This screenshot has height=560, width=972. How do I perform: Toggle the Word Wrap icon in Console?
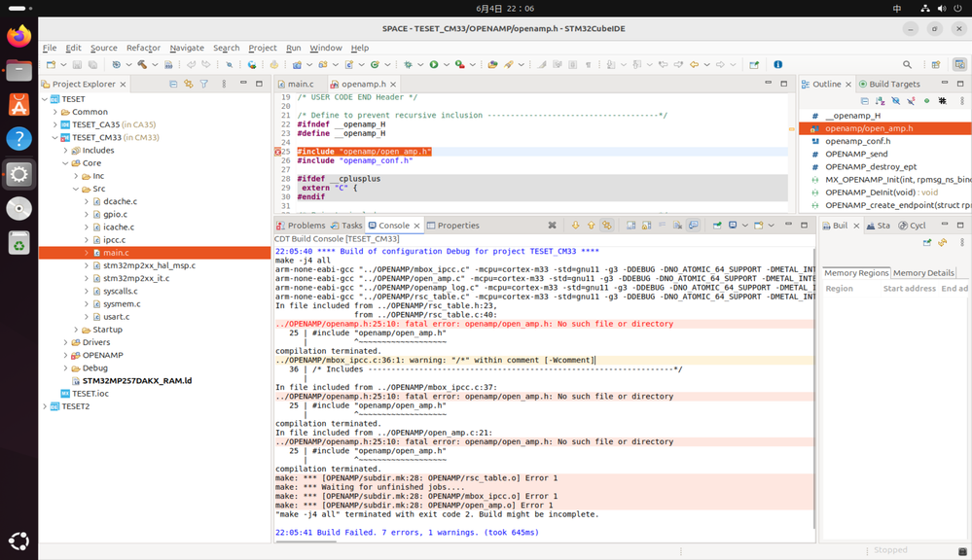[x=662, y=226]
